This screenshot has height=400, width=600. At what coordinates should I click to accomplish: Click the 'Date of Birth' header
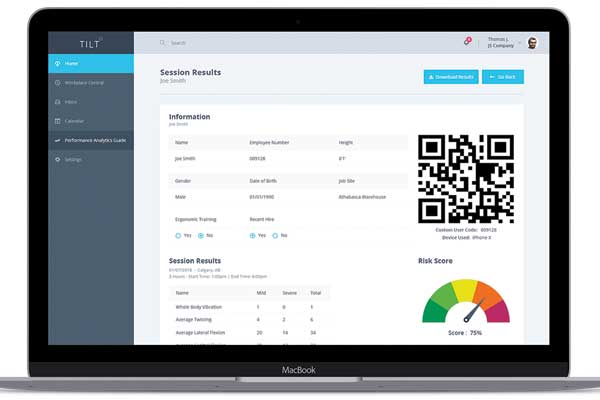pos(263,181)
